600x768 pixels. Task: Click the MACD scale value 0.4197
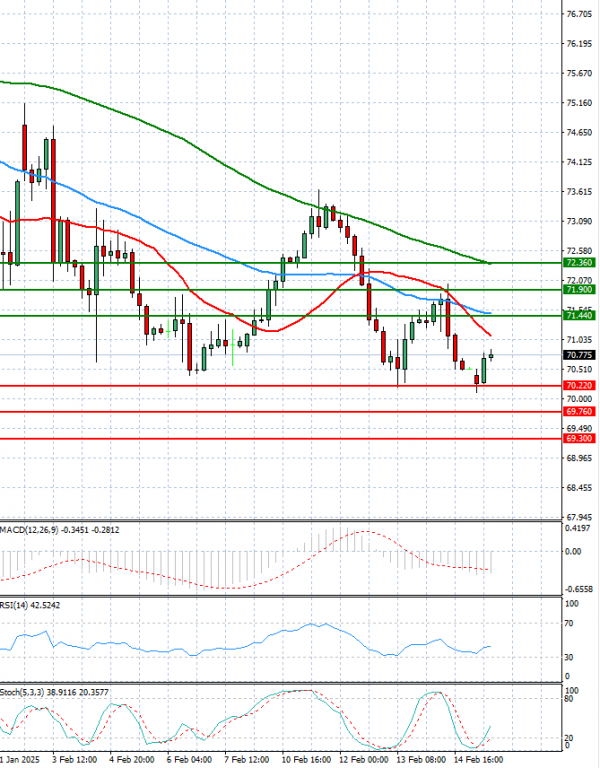pyautogui.click(x=576, y=528)
